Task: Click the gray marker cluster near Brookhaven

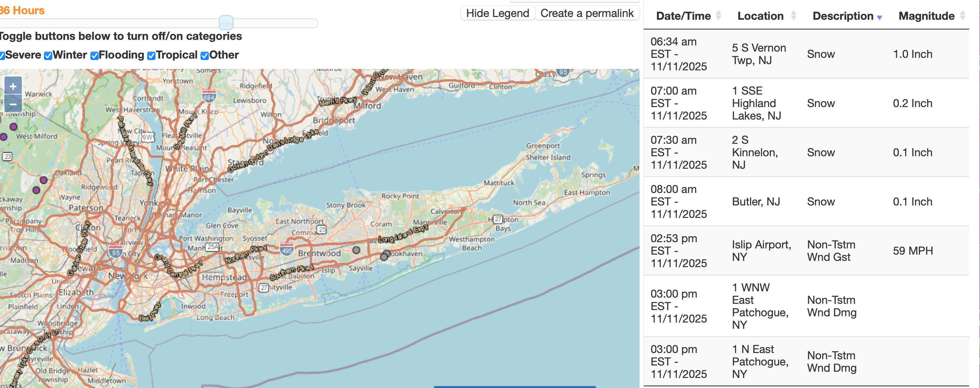Action: 385,255
